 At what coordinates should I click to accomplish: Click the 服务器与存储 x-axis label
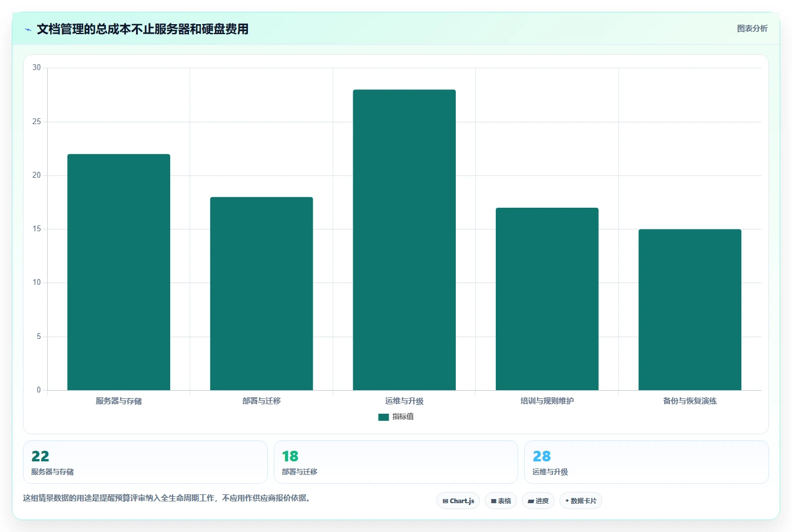[x=118, y=401]
